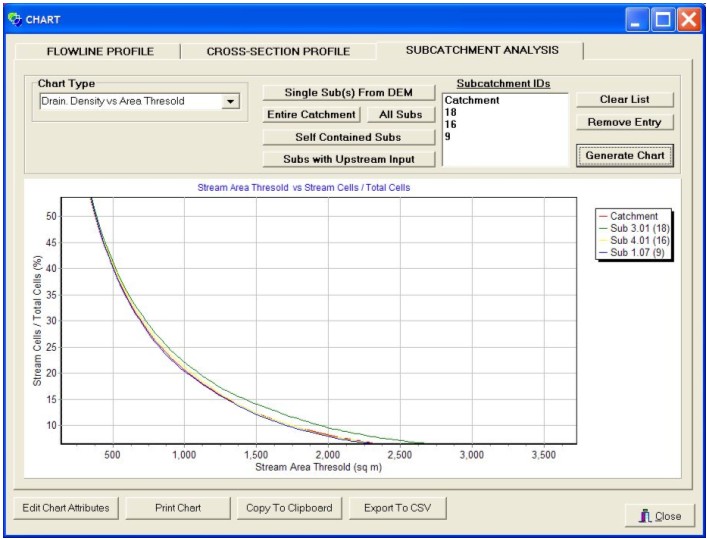Open Edit Chart Attributes
This screenshot has width=707, height=539.
click(67, 508)
